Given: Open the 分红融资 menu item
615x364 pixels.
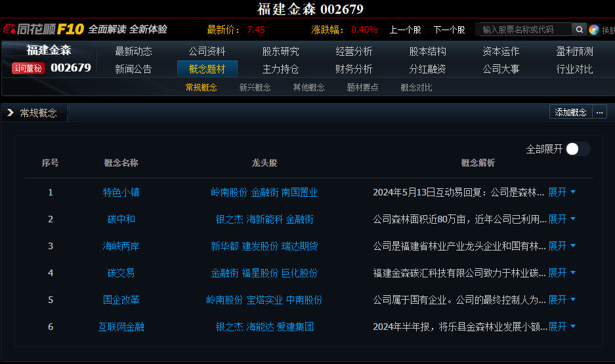Looking at the screenshot, I should [x=427, y=69].
